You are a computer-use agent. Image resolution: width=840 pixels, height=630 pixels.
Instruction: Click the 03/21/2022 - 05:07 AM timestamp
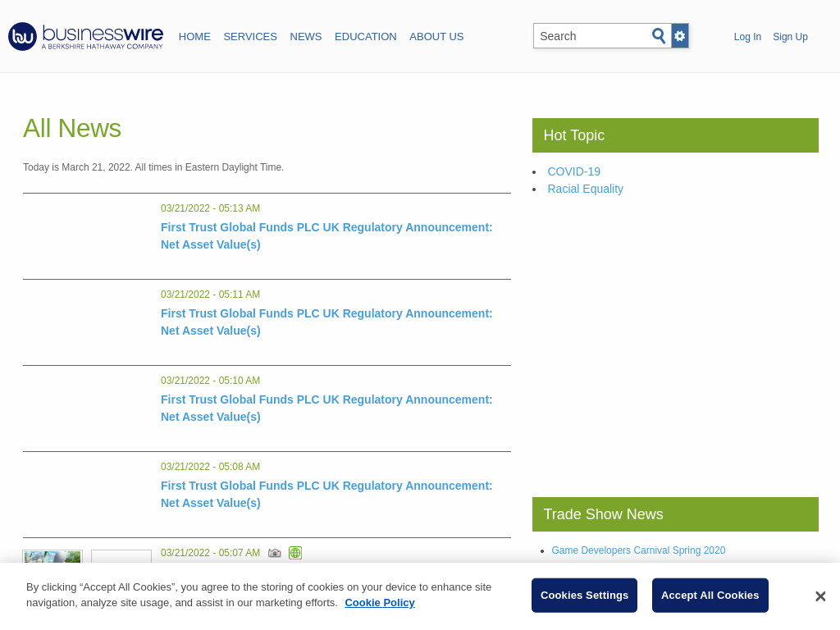[210, 553]
